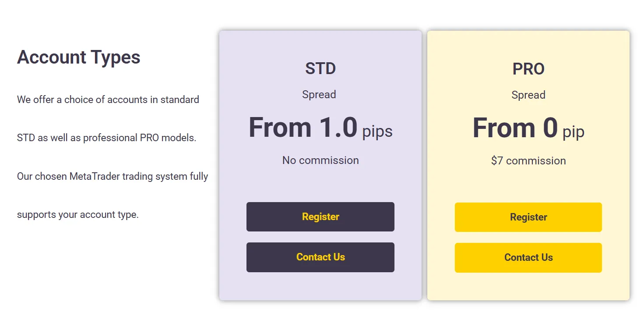Click the professional PRO models text line

(x=106, y=138)
